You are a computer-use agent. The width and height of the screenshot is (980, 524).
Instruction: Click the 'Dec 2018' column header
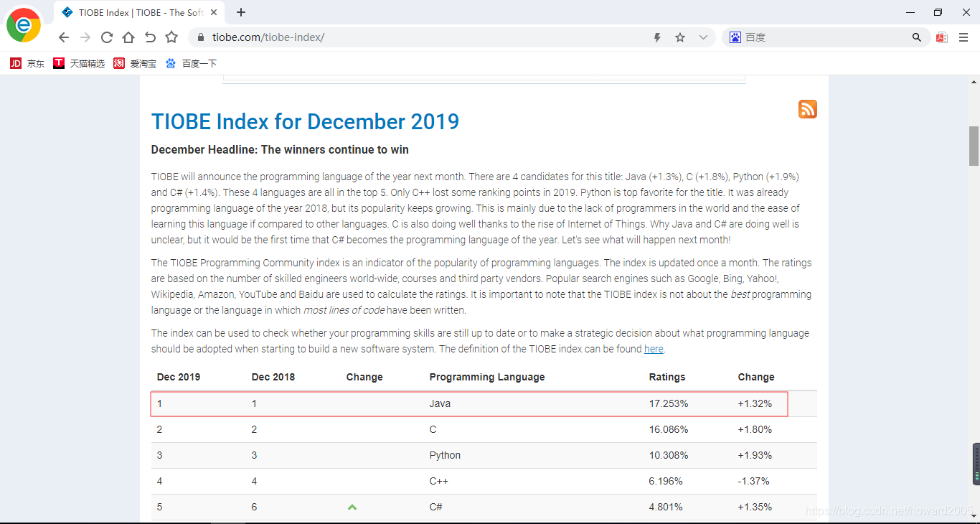(x=273, y=377)
